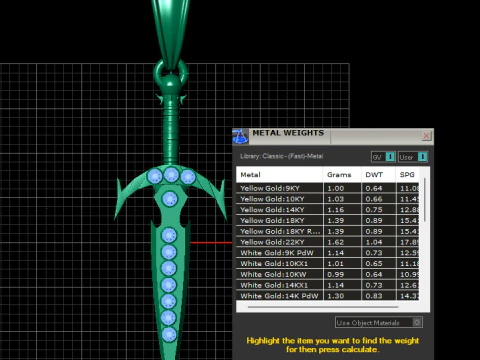Select the Yellow Gold:10KY row
Image resolution: width=480 pixels, height=360 pixels.
click(328, 199)
